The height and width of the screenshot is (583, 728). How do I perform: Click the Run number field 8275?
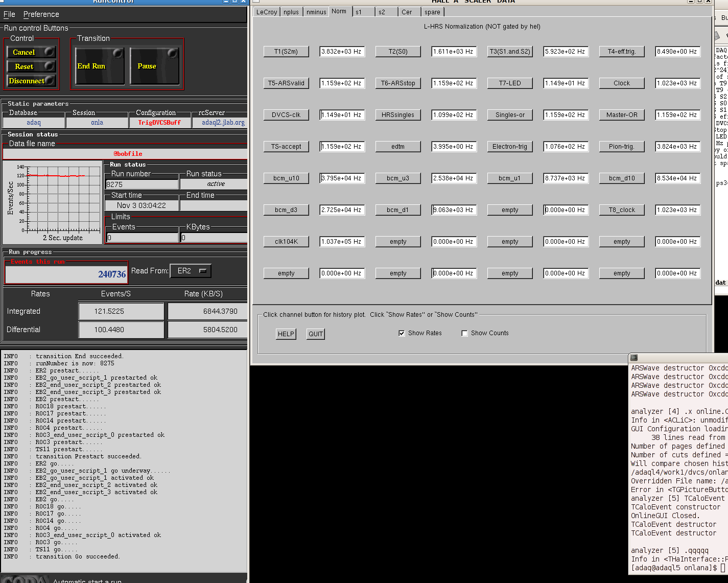pyautogui.click(x=142, y=184)
